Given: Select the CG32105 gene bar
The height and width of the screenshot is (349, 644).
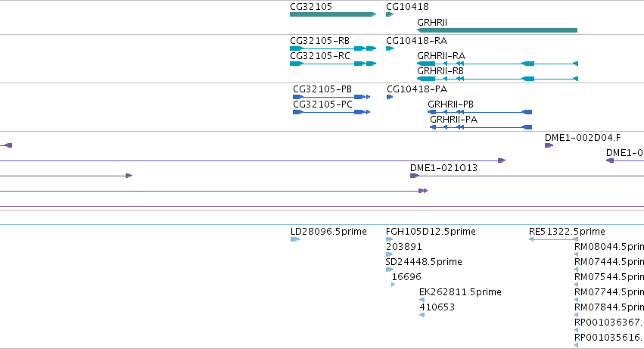Looking at the screenshot, I should click(333, 14).
